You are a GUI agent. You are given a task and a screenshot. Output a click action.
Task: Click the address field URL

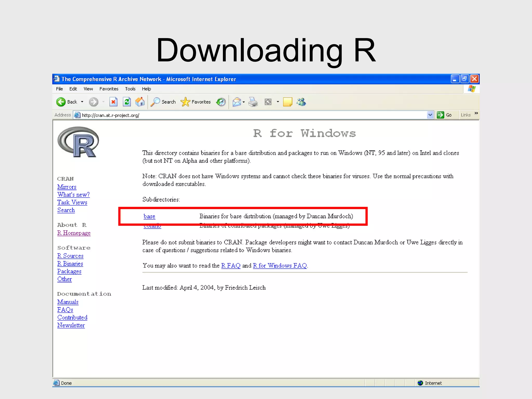(x=111, y=115)
